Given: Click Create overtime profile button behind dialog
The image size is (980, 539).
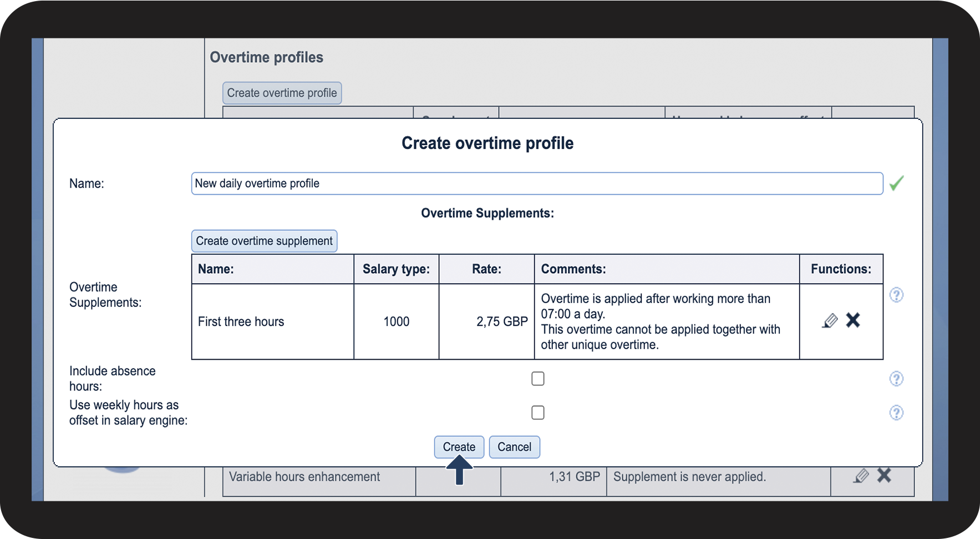Looking at the screenshot, I should (x=282, y=93).
